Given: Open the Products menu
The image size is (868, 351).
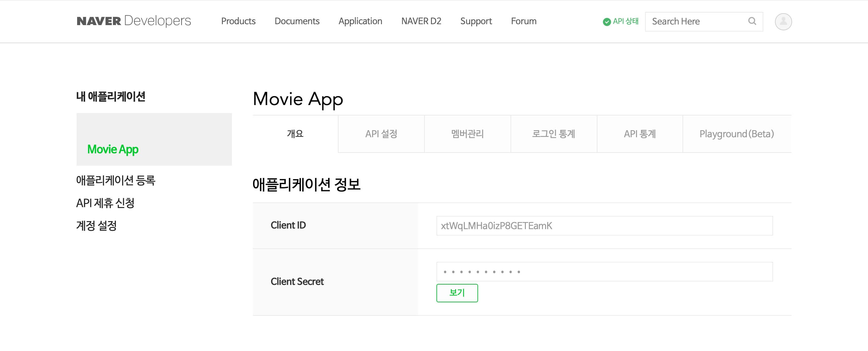Looking at the screenshot, I should [x=238, y=21].
